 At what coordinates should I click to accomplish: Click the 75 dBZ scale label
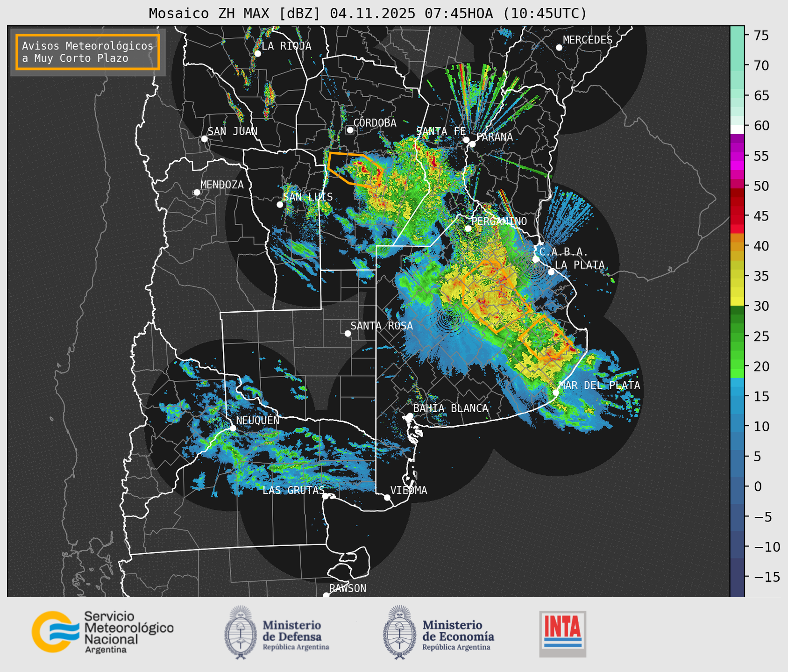[x=761, y=36]
